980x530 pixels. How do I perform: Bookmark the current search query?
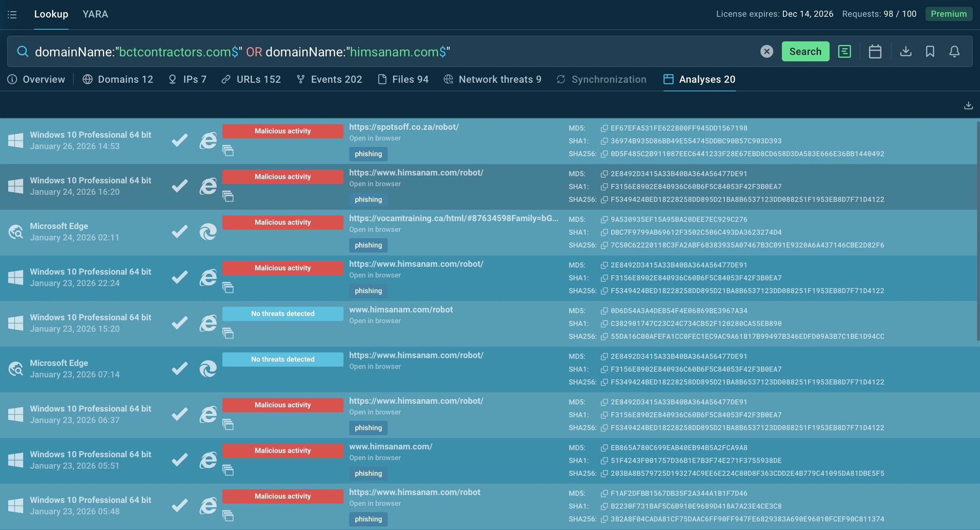[930, 51]
